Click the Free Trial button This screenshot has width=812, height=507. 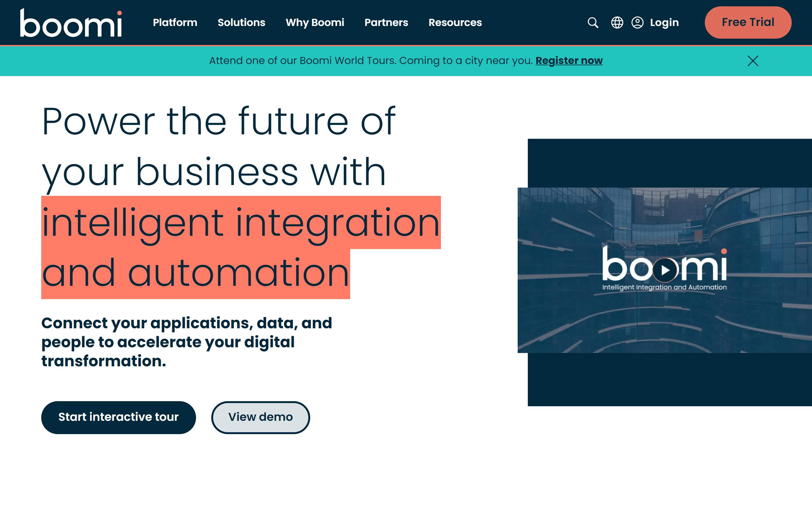[x=748, y=22]
